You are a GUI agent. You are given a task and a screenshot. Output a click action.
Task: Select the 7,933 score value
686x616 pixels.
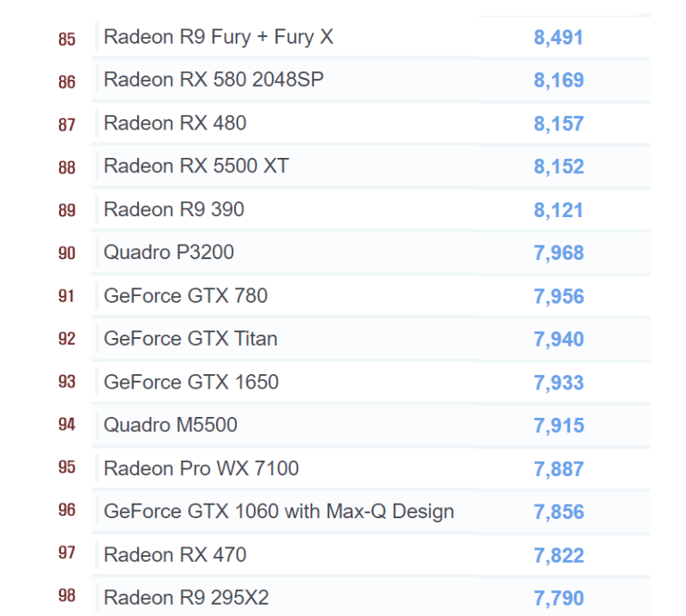(x=559, y=383)
